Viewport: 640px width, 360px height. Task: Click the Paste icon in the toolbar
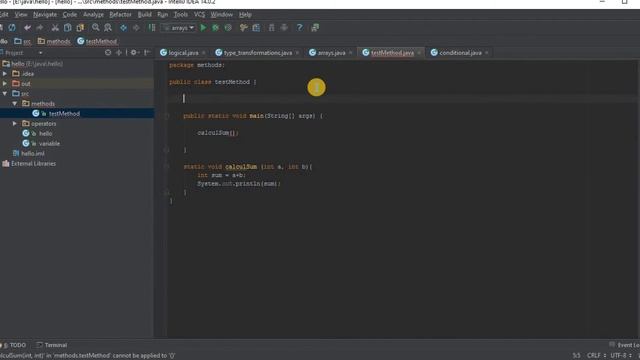pyautogui.click(x=80, y=28)
